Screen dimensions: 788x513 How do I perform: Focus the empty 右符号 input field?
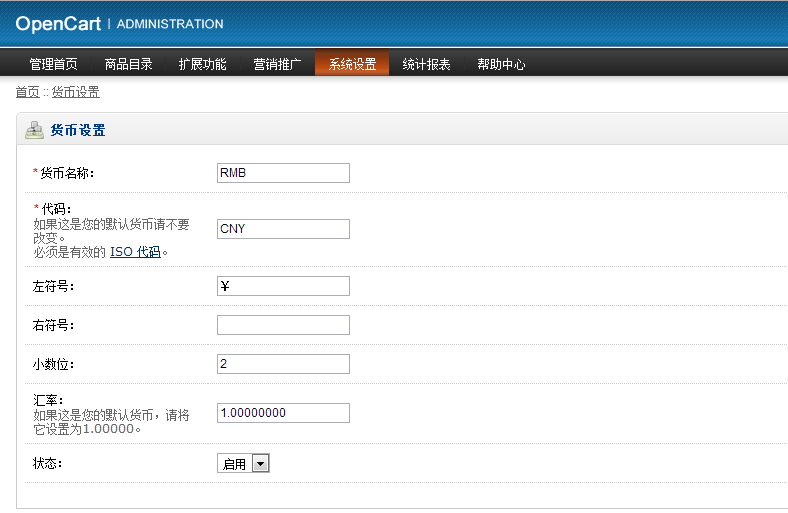coord(283,325)
